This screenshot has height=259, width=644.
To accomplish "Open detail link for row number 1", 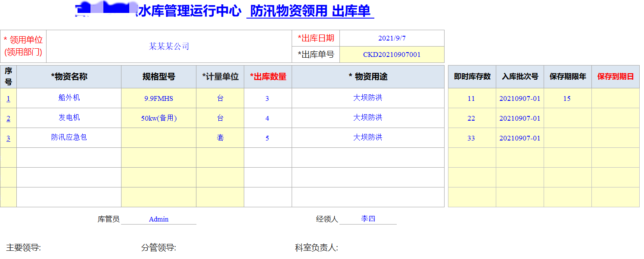I will pos(8,98).
